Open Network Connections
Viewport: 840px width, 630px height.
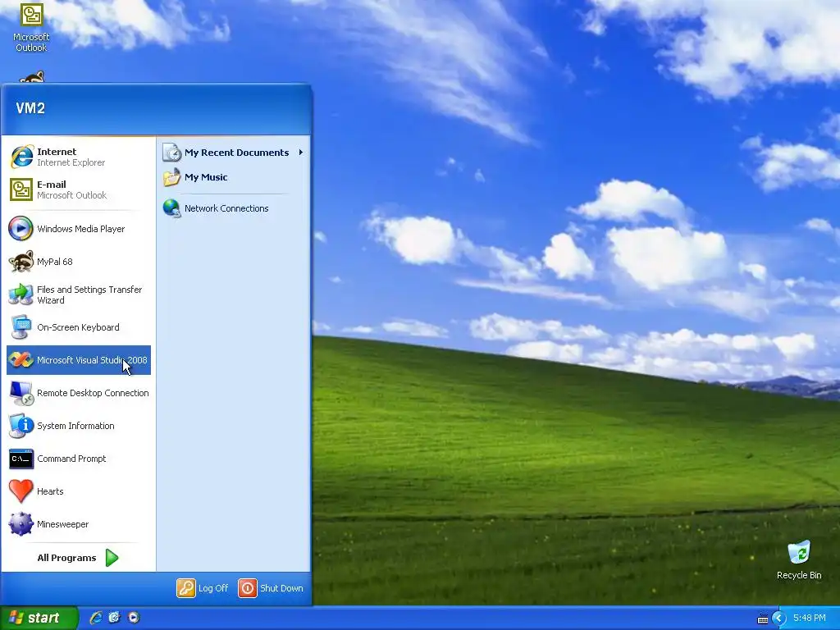[x=233, y=208]
